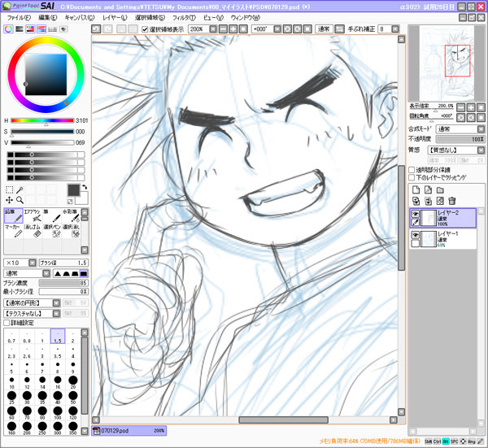Open the 質感 texture dropdown
Image resolution: width=488 pixels, height=448 pixels.
click(x=481, y=150)
